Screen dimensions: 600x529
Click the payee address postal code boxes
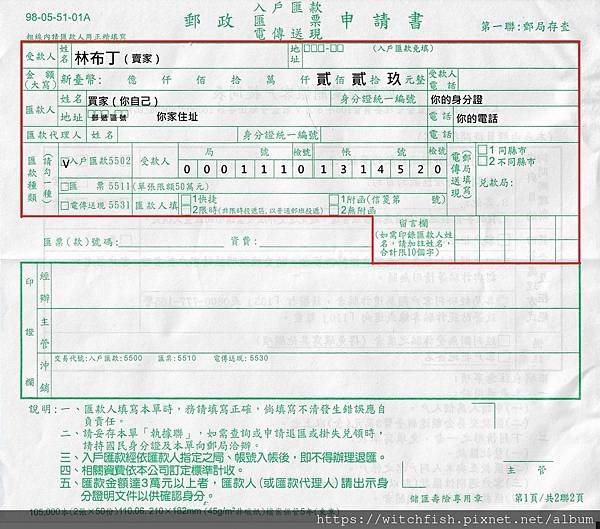(324, 48)
